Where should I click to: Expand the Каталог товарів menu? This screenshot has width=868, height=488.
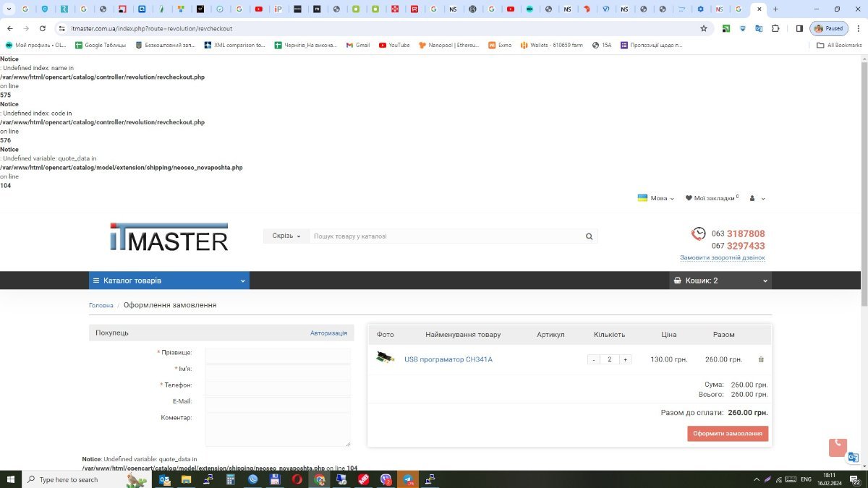[169, 281]
